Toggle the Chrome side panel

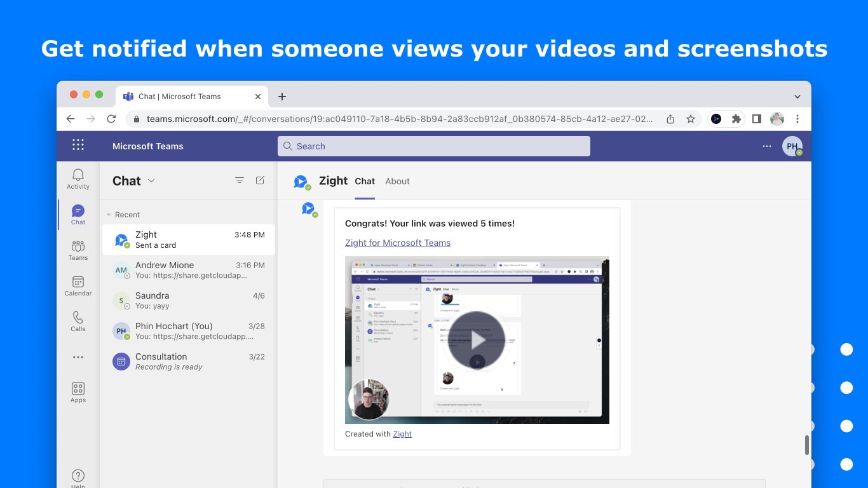(757, 119)
